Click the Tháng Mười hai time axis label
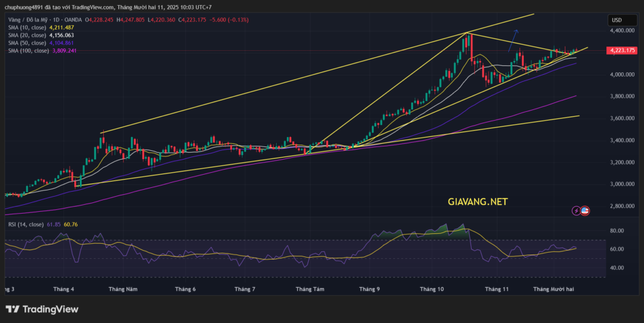 pyautogui.click(x=553, y=289)
